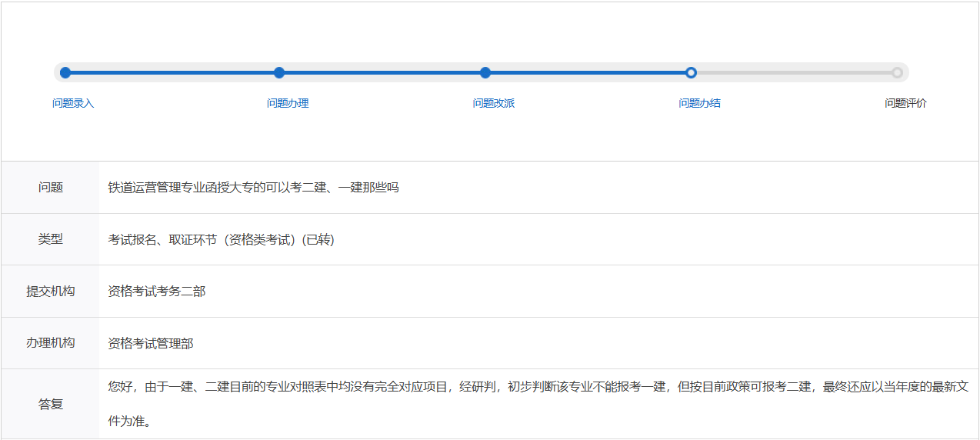Select the 资格考试考务二部 value text
The height and width of the screenshot is (440, 980).
pos(157,292)
